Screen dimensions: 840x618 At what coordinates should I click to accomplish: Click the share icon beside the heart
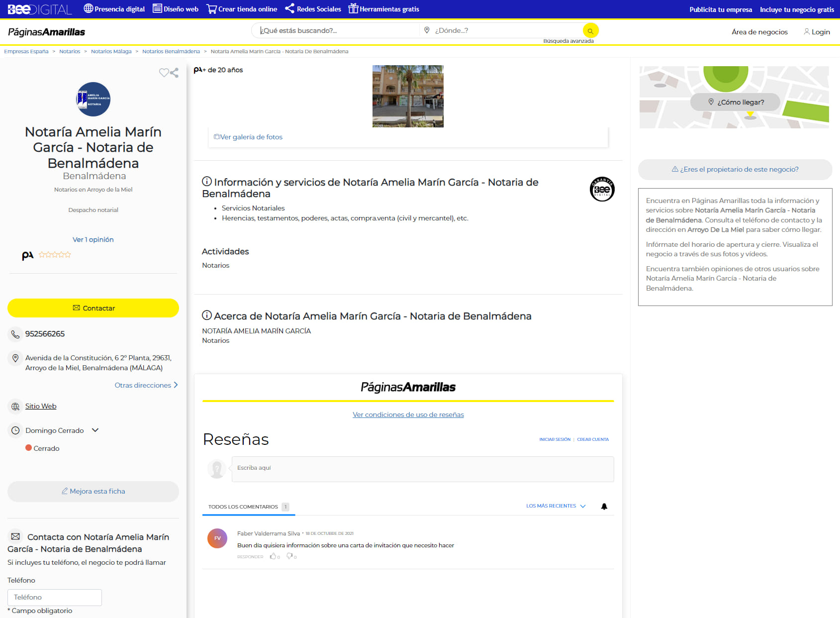pos(174,73)
